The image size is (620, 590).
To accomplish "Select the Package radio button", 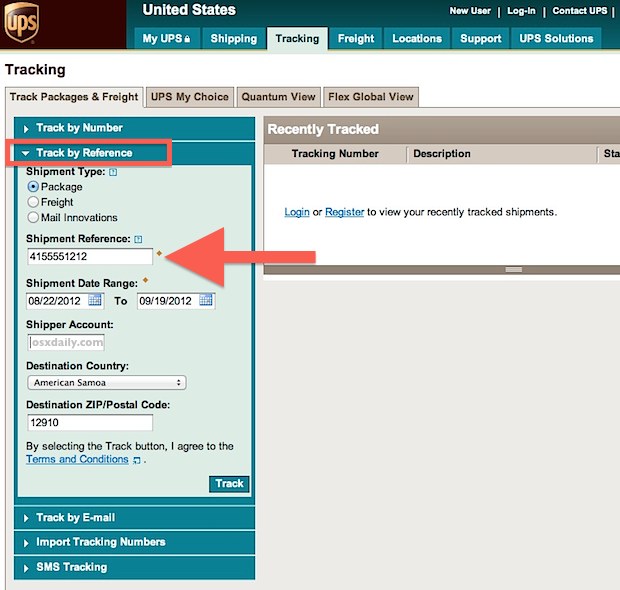I will coord(33,187).
